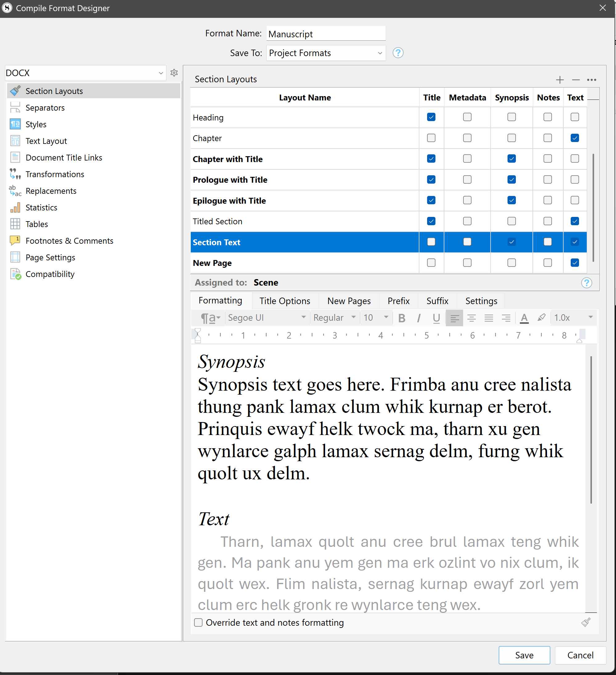616x675 pixels.
Task: Enable Override text and notes formatting
Action: [198, 622]
